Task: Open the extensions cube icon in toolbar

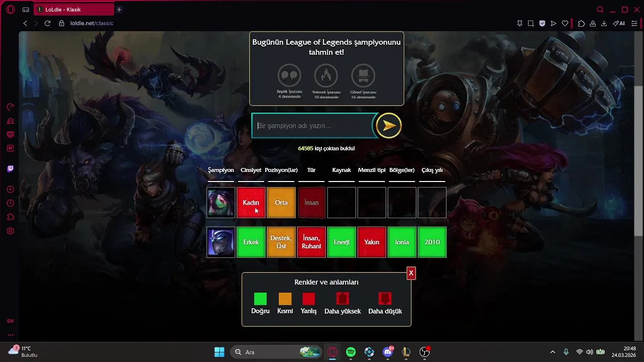Action: coord(581,23)
